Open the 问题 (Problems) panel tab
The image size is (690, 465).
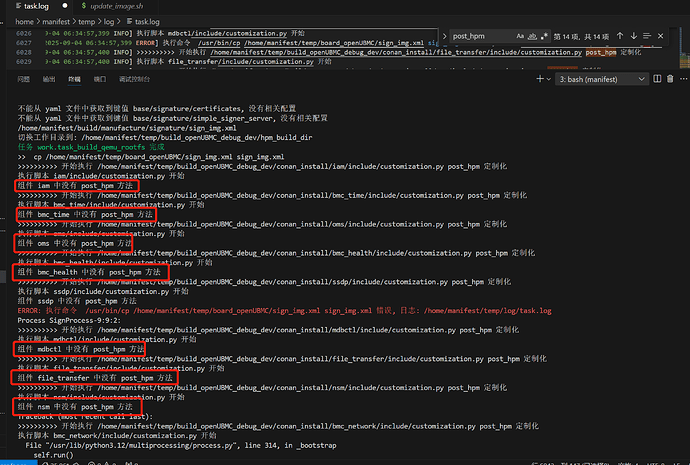point(23,79)
